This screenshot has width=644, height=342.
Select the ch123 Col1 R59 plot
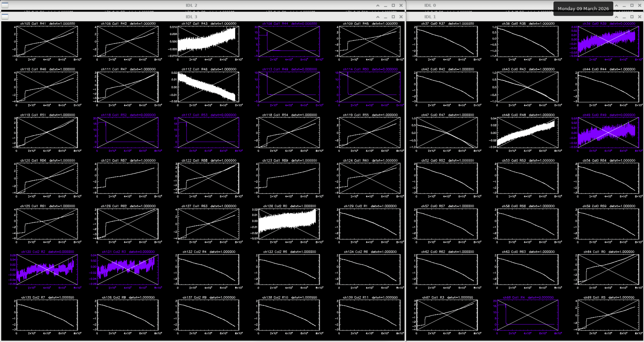click(x=289, y=178)
